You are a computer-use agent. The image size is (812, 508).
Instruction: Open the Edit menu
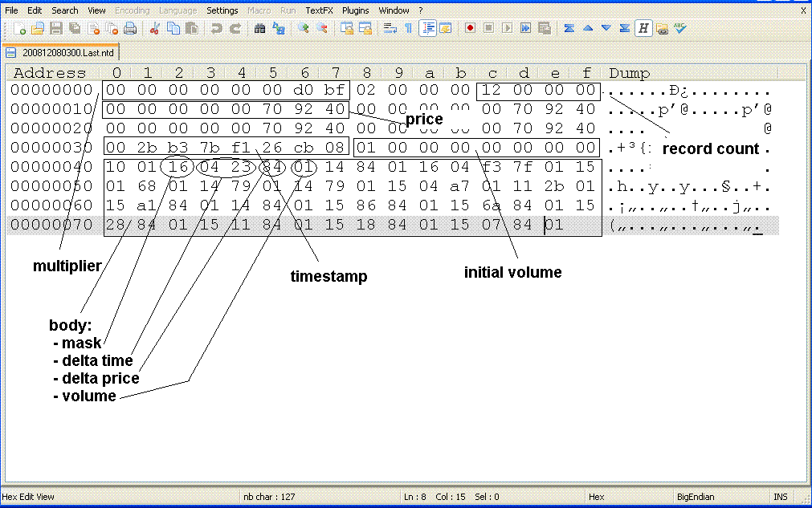pos(35,10)
